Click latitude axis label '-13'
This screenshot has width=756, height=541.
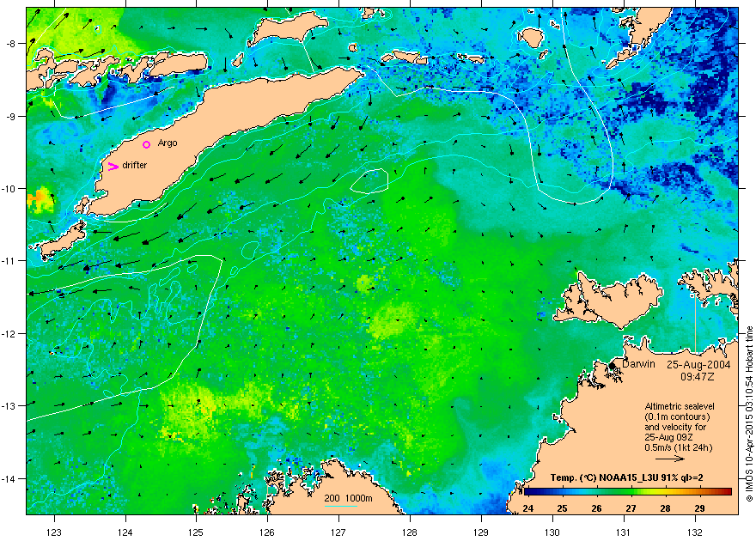click(x=9, y=406)
